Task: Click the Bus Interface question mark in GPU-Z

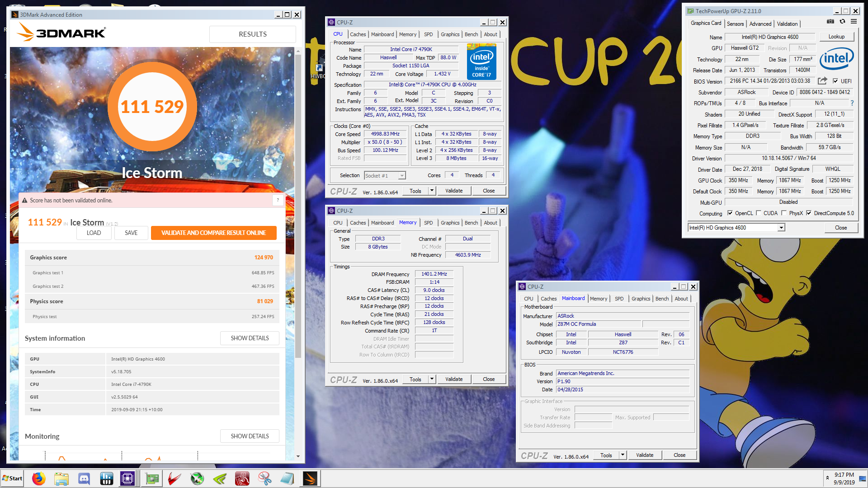Action: click(x=852, y=103)
